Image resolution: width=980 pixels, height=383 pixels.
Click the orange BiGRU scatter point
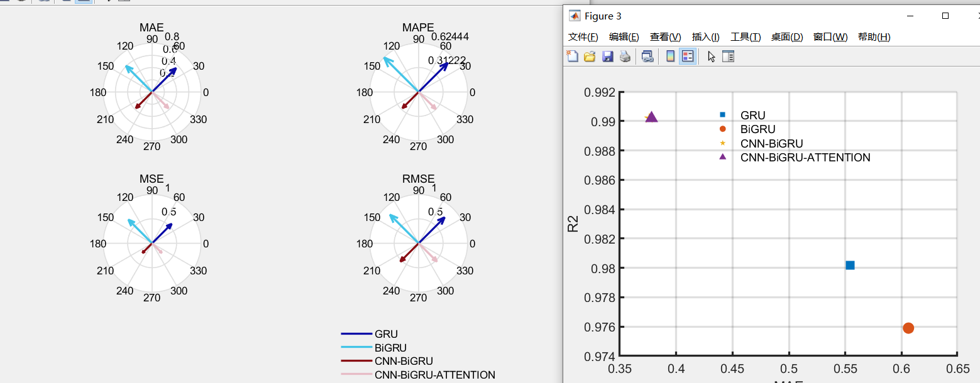[x=908, y=328]
